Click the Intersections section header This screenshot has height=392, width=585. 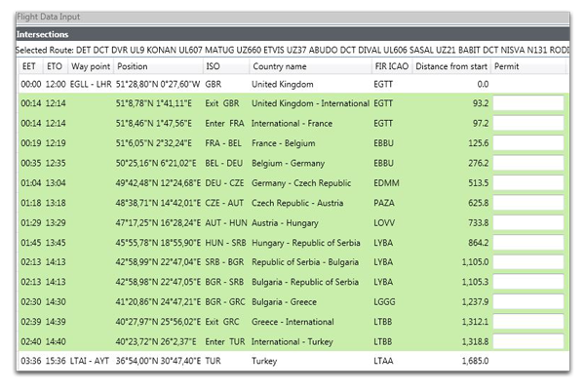[292, 34]
